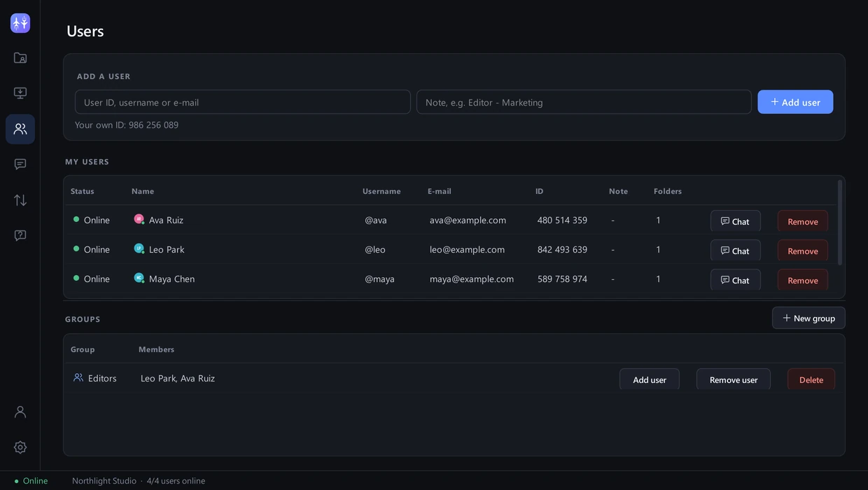This screenshot has height=490, width=868.
Task: Chat with Maya Chen
Action: (735, 280)
